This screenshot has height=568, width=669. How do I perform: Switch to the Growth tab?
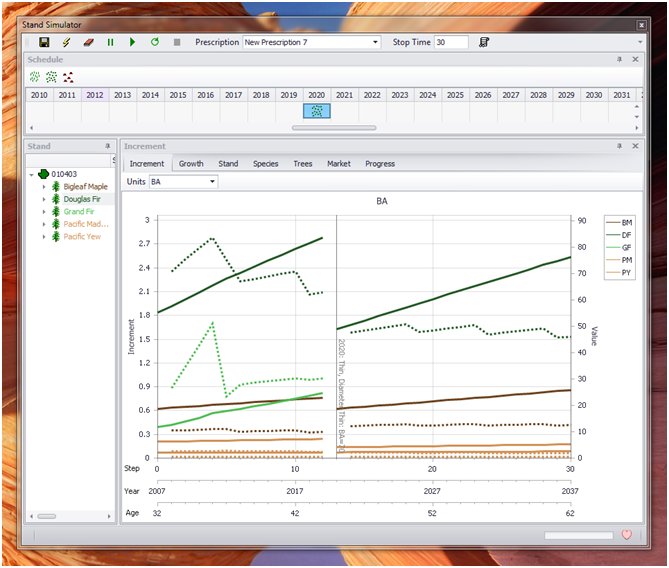click(x=191, y=164)
